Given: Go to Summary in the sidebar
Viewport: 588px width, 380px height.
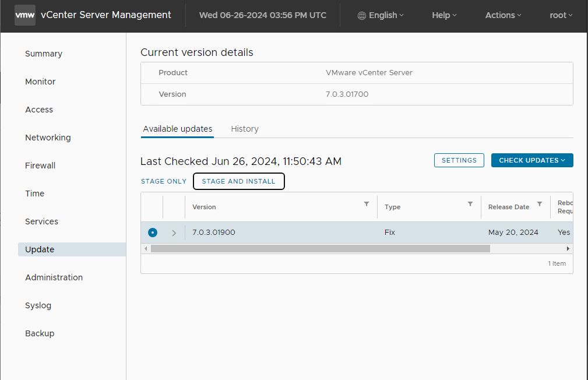Looking at the screenshot, I should (x=44, y=54).
